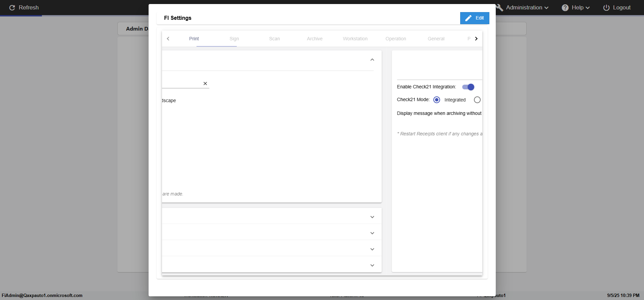Click the Logout link

pyautogui.click(x=622, y=8)
